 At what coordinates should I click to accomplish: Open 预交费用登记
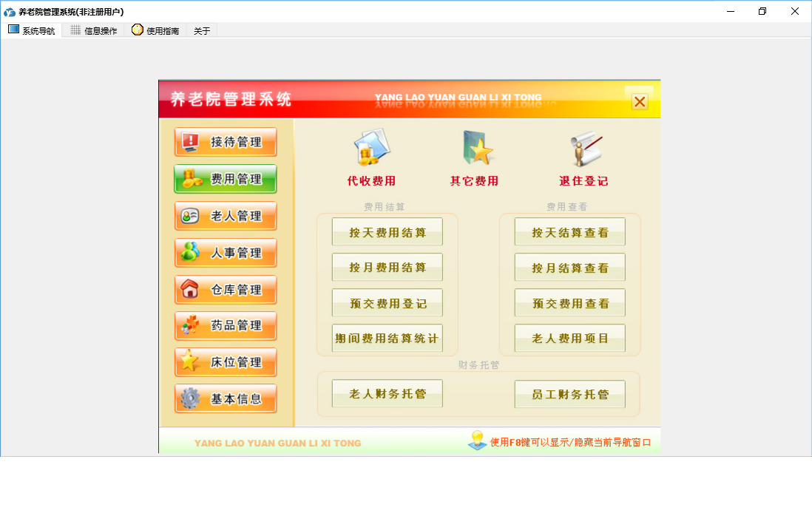[x=388, y=303]
